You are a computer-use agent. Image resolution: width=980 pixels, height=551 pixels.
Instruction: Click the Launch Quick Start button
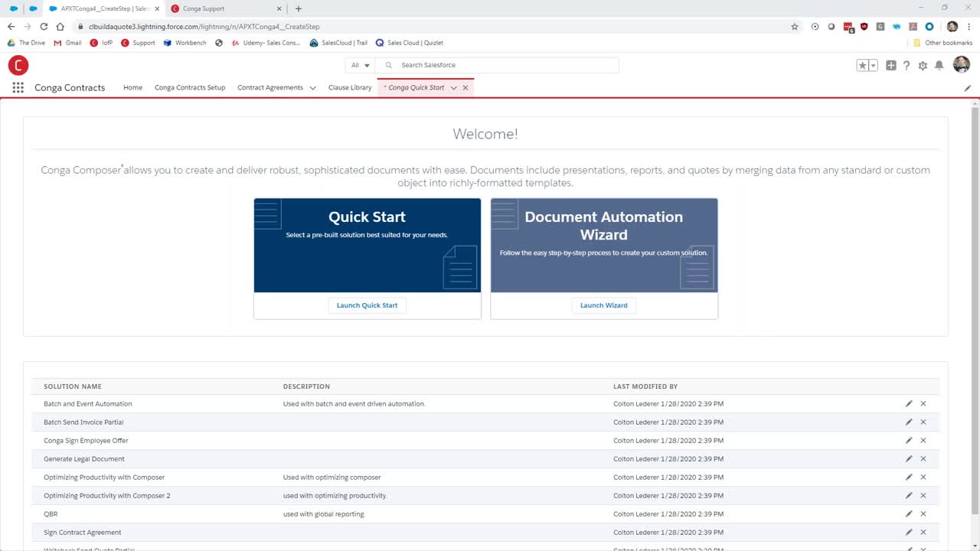tap(367, 305)
